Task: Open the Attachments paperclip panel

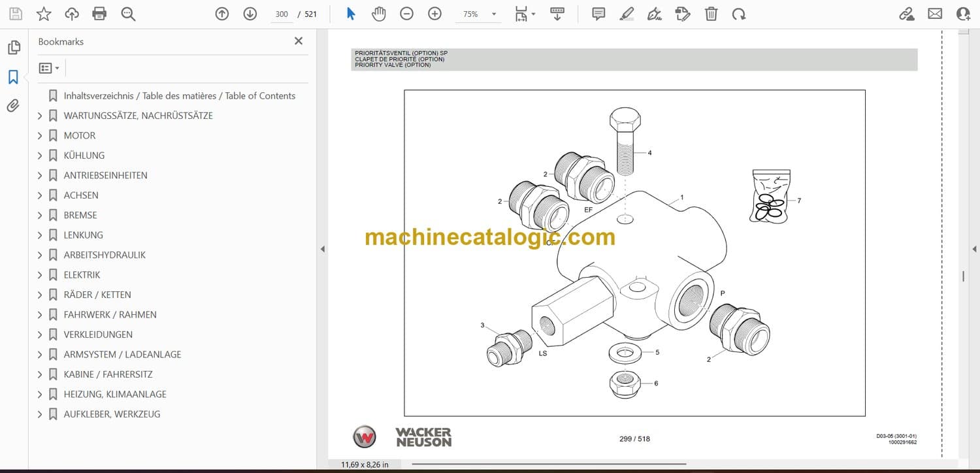Action: click(x=13, y=106)
